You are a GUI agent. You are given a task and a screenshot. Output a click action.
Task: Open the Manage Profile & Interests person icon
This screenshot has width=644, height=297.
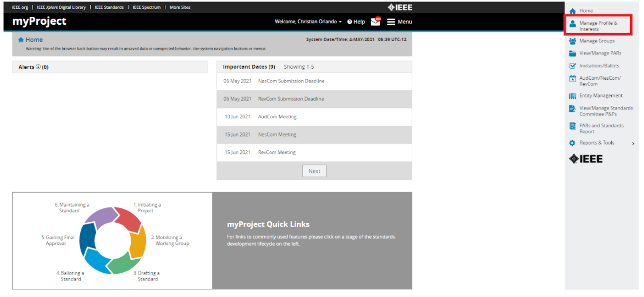click(x=573, y=23)
